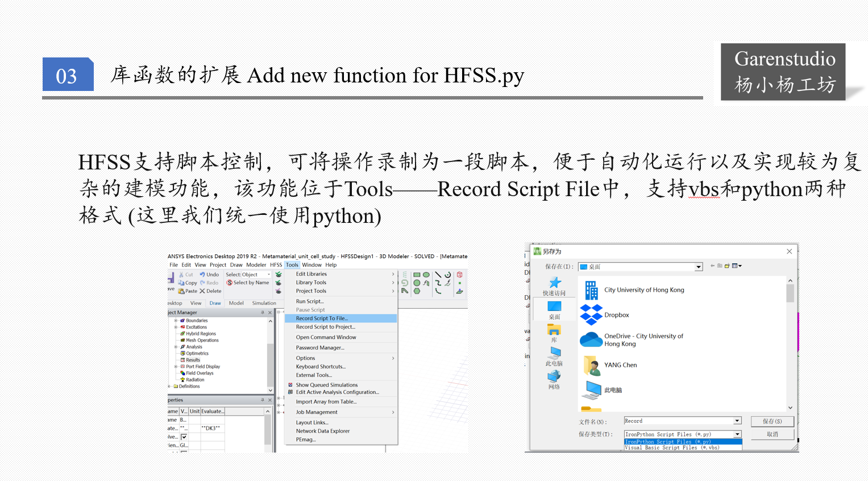Click the Undo arrow icon
868x481 pixels.
(x=202, y=275)
